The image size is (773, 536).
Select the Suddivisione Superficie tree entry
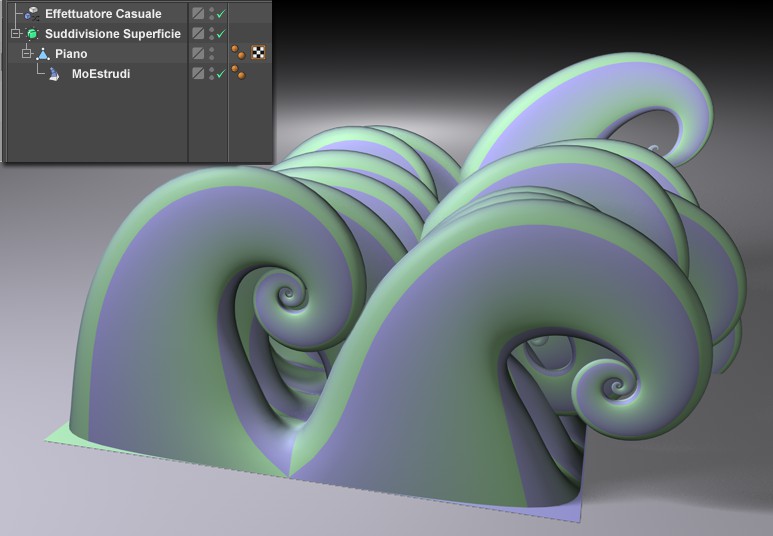click(113, 34)
